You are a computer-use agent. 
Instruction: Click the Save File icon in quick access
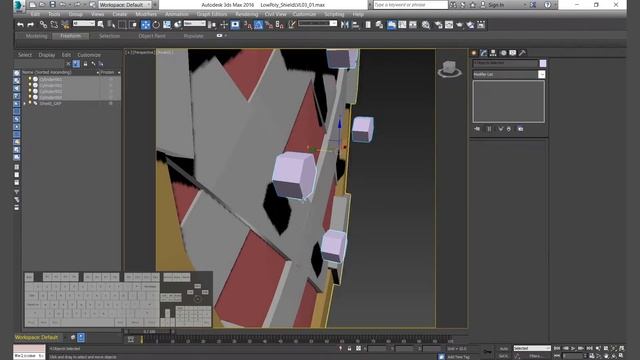[52, 4]
